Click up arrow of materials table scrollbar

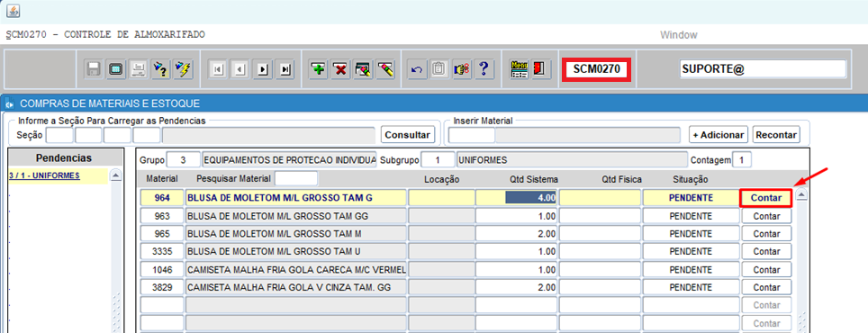point(801,194)
